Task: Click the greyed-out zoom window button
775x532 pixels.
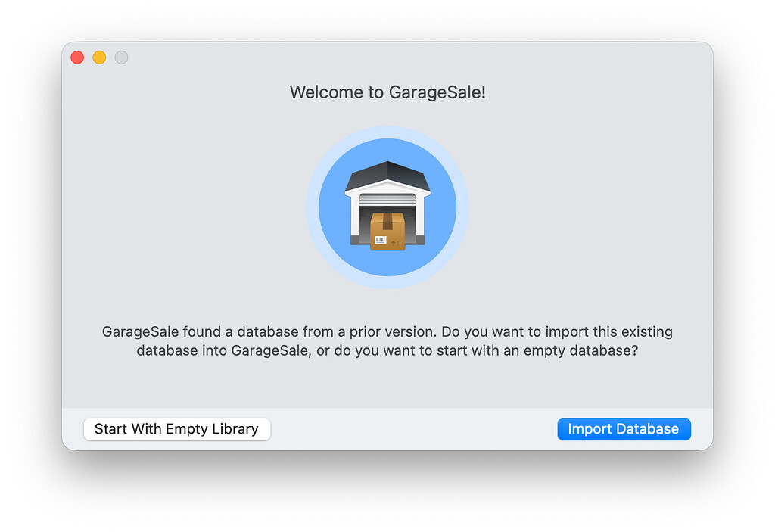Action: 121,58
